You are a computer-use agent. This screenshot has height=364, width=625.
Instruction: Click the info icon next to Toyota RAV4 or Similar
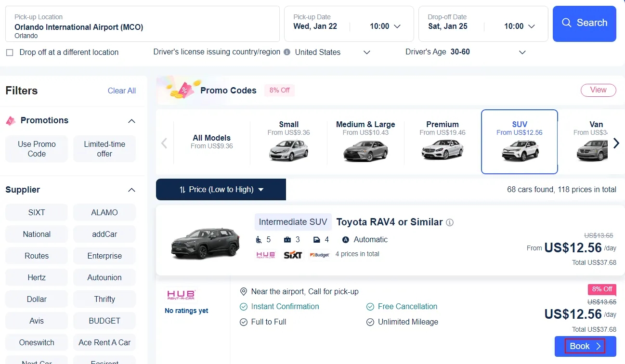tap(450, 222)
